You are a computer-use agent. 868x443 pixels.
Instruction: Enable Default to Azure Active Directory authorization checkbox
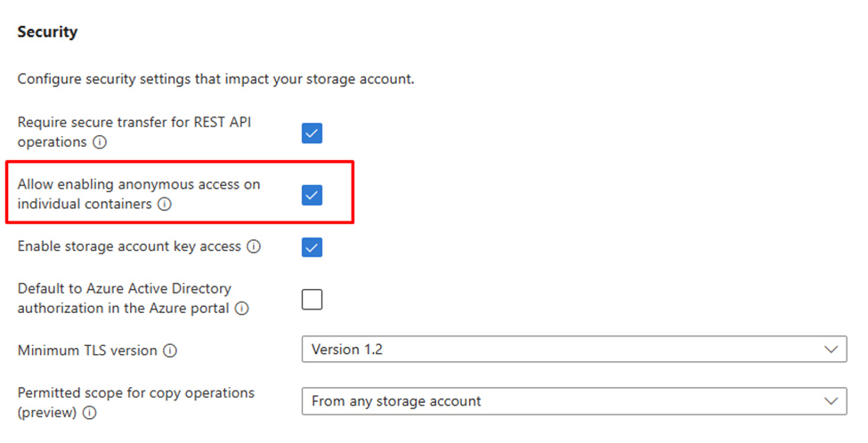click(312, 299)
